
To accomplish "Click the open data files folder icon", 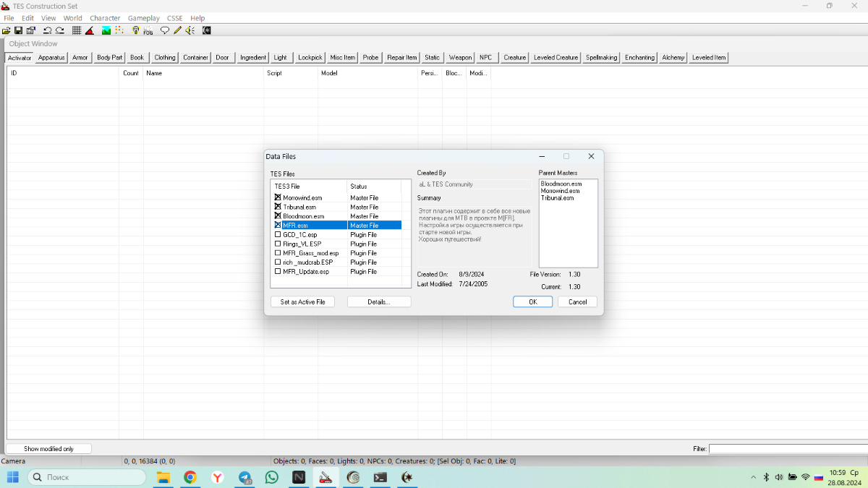I will click(7, 30).
